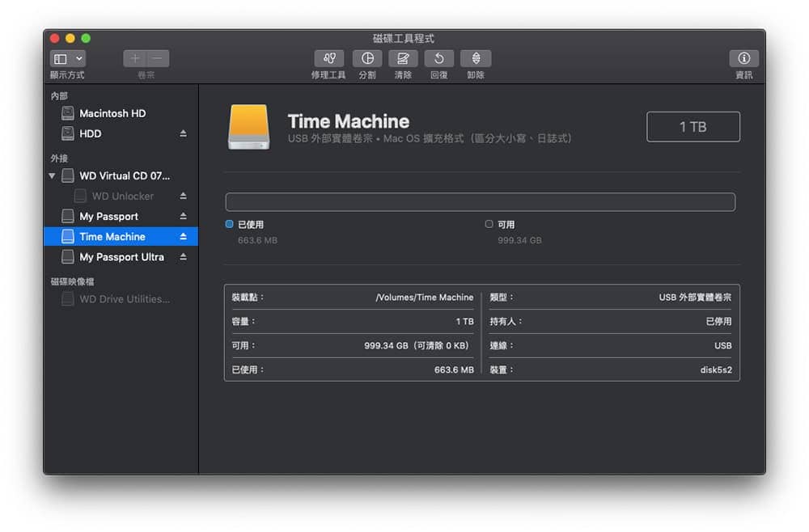Run the First Aid repair tool (修理工具)
The width and height of the screenshot is (809, 532).
click(x=328, y=58)
